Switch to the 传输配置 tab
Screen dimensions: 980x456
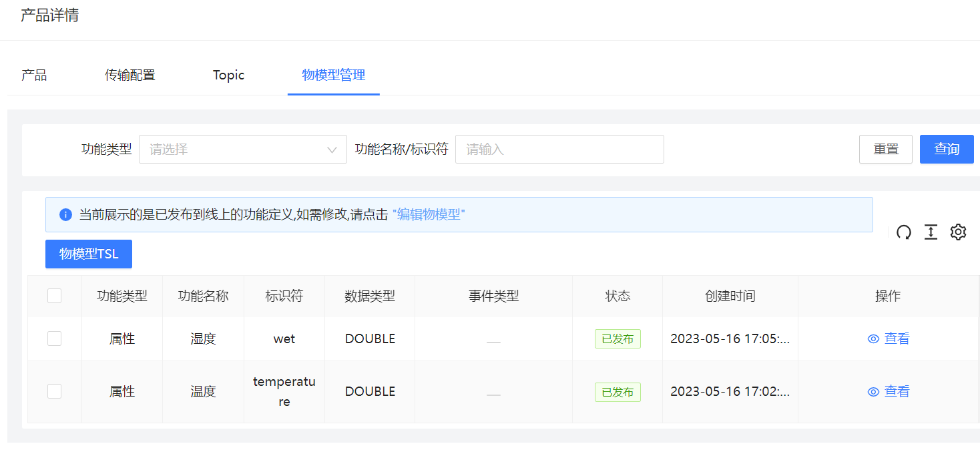130,75
